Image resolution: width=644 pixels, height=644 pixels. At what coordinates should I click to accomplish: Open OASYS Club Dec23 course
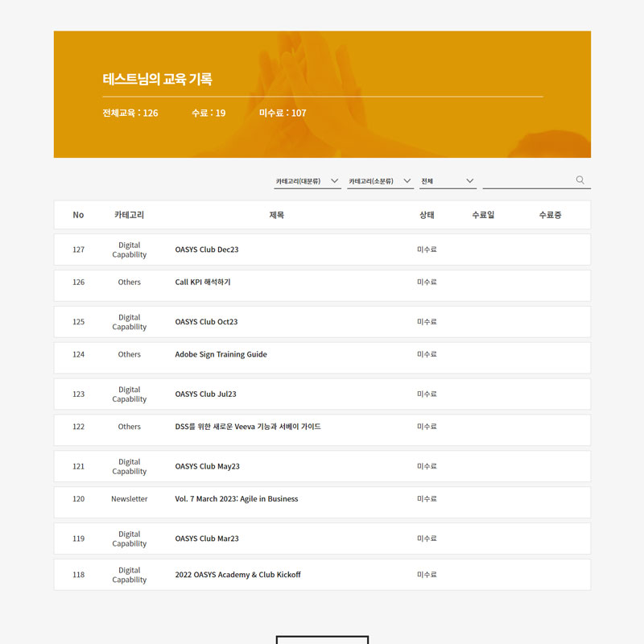pos(207,250)
